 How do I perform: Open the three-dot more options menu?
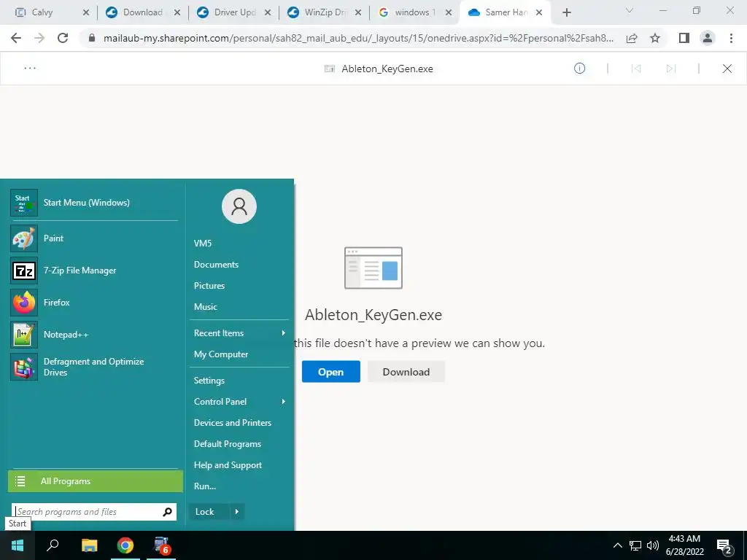coord(30,68)
